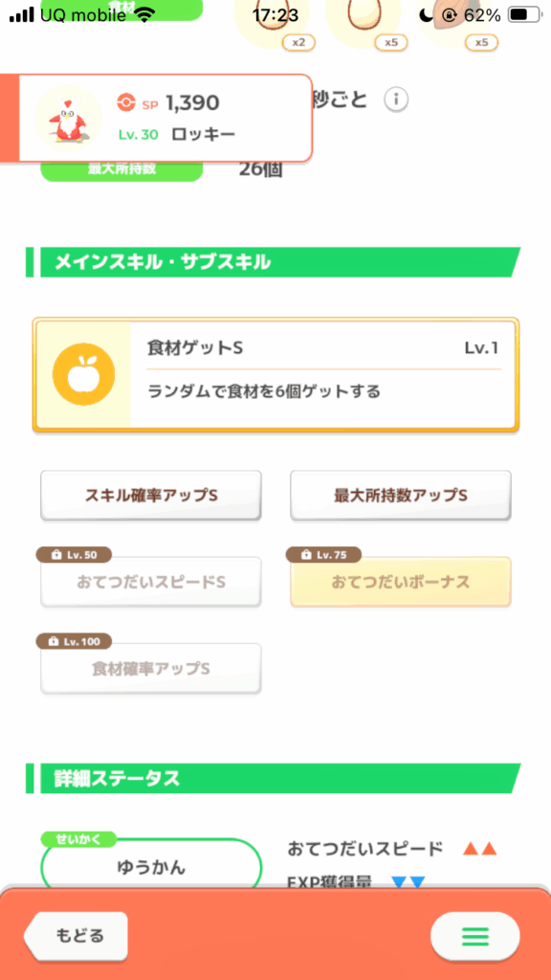
Task: Tap the lock icon on Lv. 50 badge
Action: coord(56,554)
